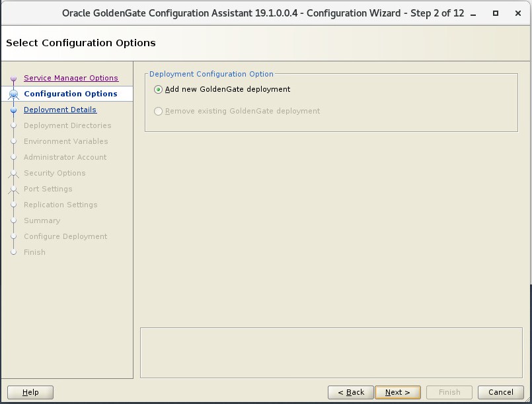Select Remove existing GoldenGate deployment radio
The height and width of the screenshot is (404, 532).
[x=237, y=111]
